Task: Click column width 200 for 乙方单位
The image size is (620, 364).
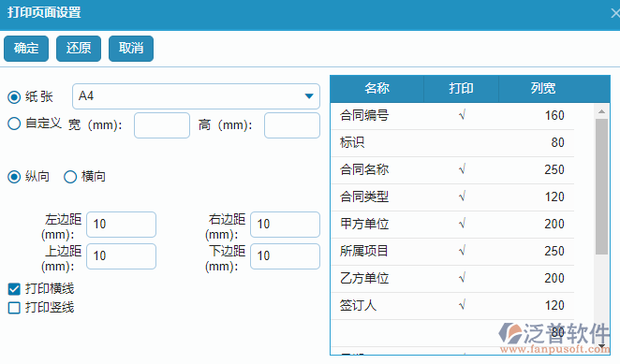Action: 554,278
